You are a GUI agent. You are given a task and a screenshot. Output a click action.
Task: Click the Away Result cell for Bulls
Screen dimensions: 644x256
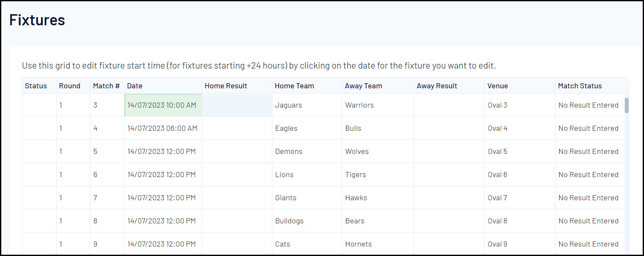click(449, 128)
